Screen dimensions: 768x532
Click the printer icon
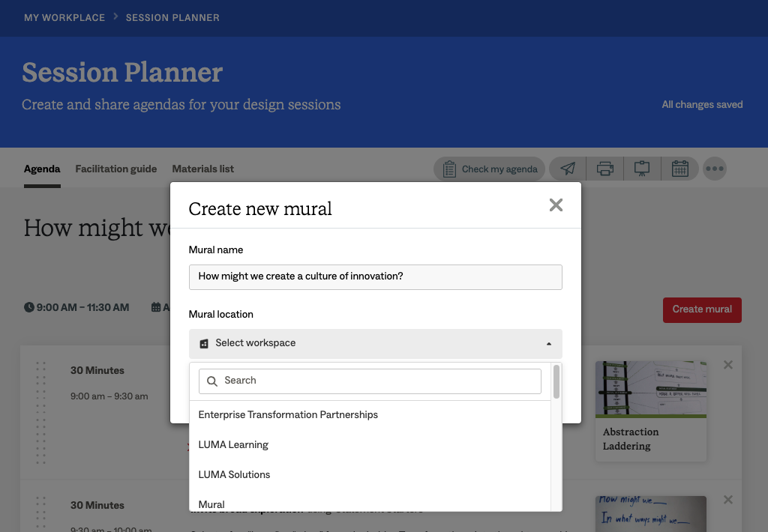coord(605,169)
